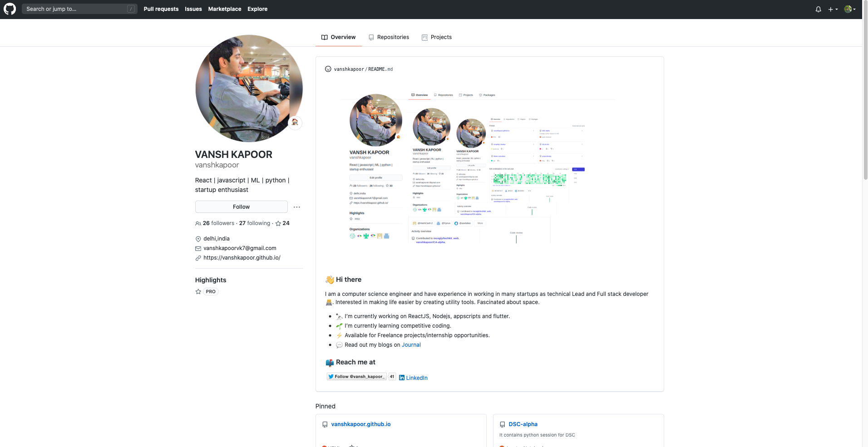Open the README.md file link

point(380,69)
